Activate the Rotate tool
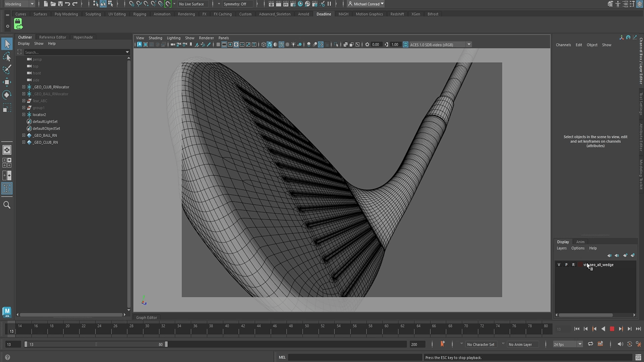 pyautogui.click(x=7, y=95)
